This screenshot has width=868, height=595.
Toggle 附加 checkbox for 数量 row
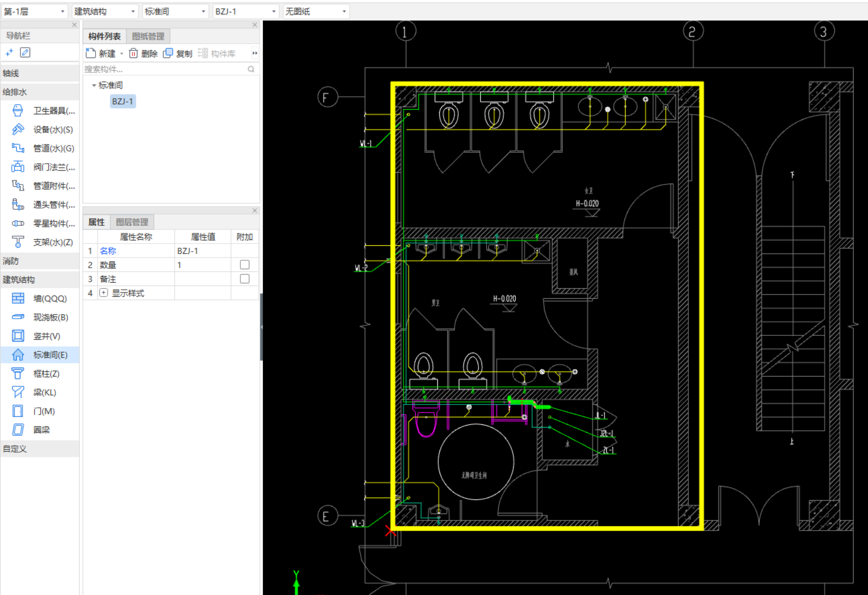[x=245, y=265]
